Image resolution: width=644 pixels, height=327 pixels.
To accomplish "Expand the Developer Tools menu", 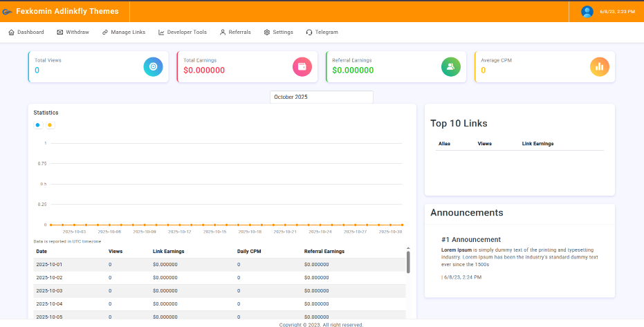I will click(183, 32).
